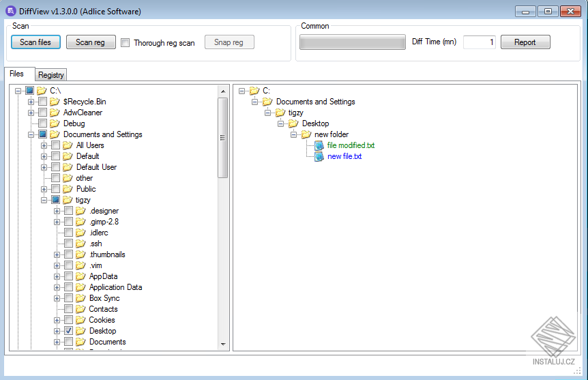The height and width of the screenshot is (380, 588).
Task: Check the .idlerc folder checkbox
Action: pyautogui.click(x=69, y=233)
